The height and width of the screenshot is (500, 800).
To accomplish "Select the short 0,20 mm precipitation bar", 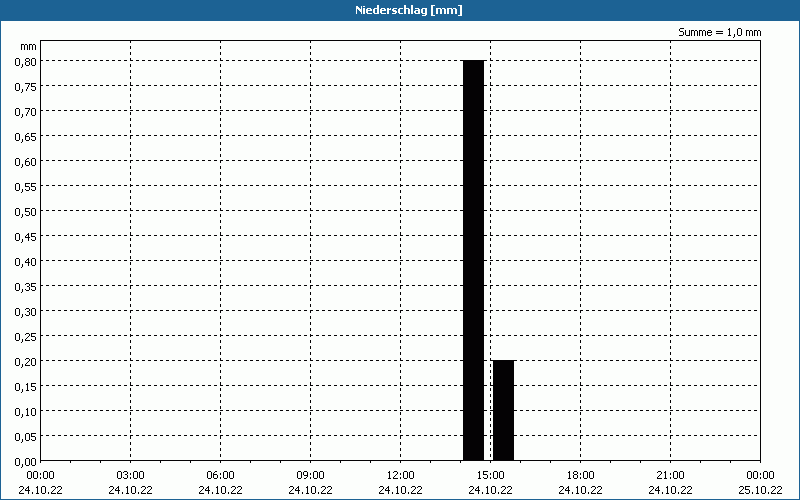I will pyautogui.click(x=504, y=411).
